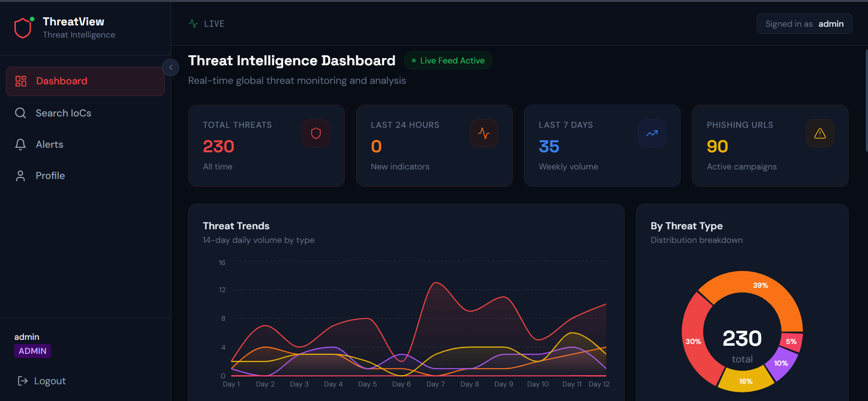The width and height of the screenshot is (868, 401).
Task: Open the Dashboard menu item
Action: 85,81
